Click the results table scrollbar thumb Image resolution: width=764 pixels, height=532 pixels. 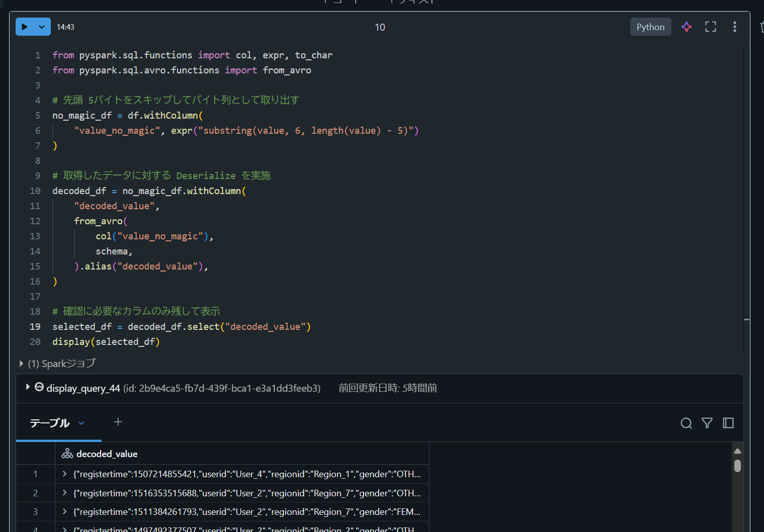point(737,466)
